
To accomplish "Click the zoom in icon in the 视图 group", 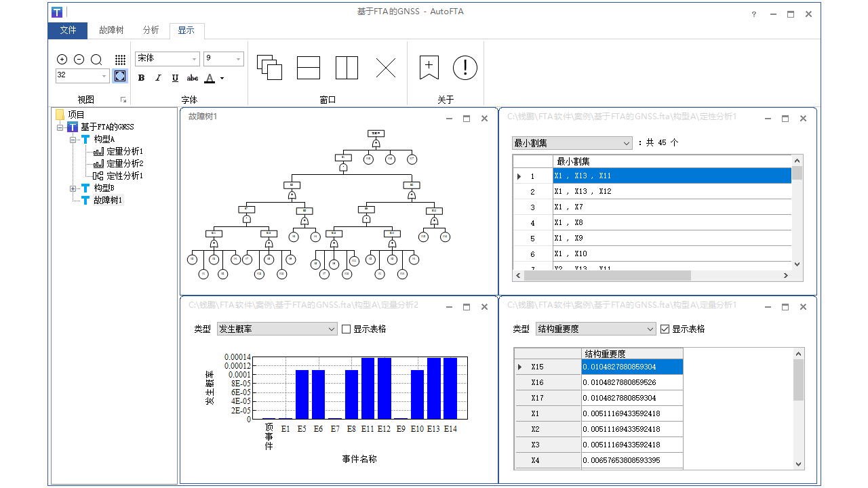I will pyautogui.click(x=62, y=60).
